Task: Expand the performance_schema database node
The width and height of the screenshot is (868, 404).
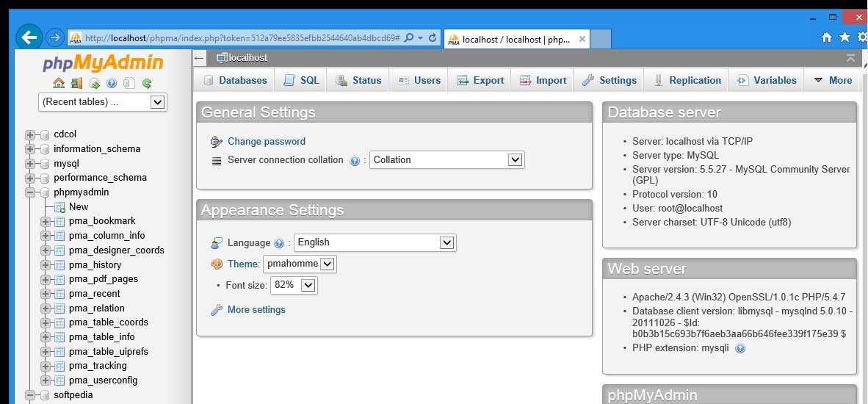Action: [30, 178]
